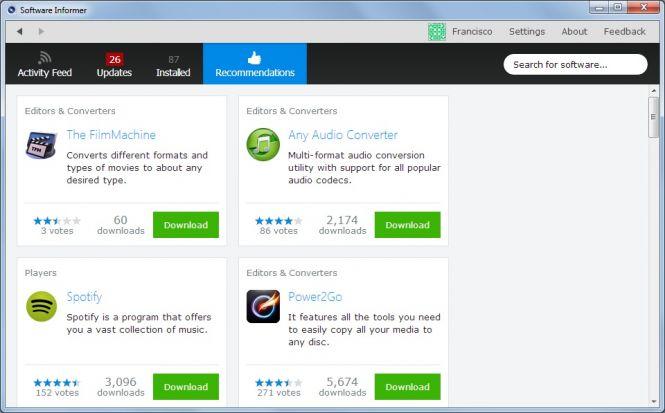
Task: Click the 60 downloads count
Action: point(121,225)
